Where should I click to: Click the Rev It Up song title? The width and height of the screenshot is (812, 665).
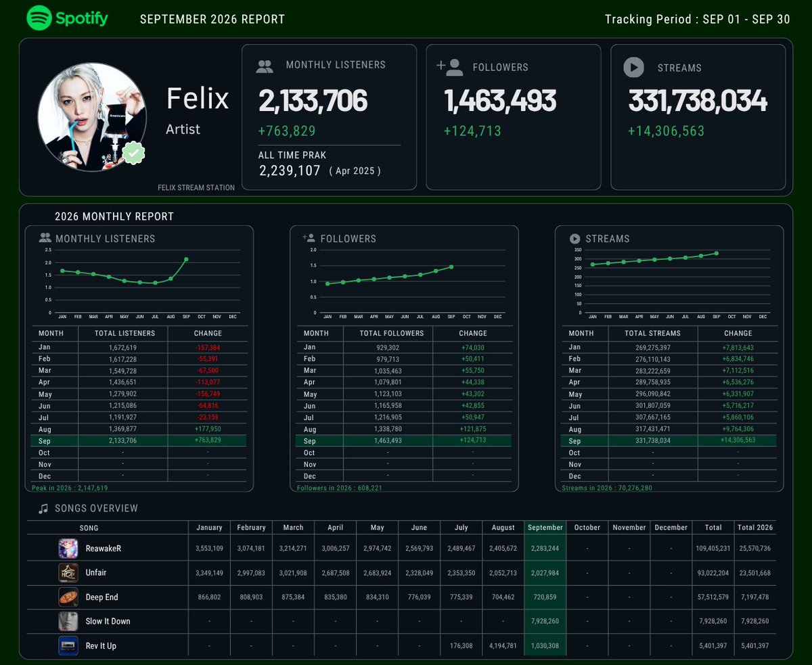[x=101, y=645]
